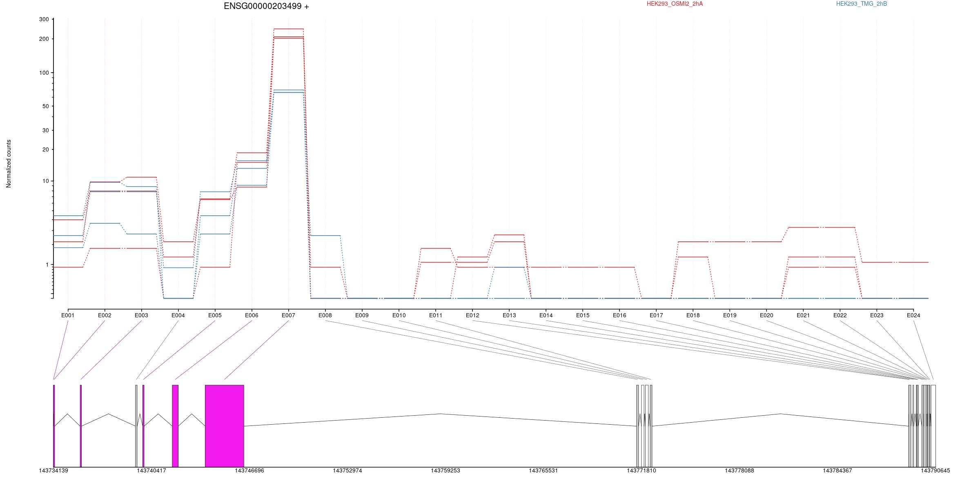The width and height of the screenshot is (980, 490).
Task: Click exon label E004
Action: tap(178, 315)
